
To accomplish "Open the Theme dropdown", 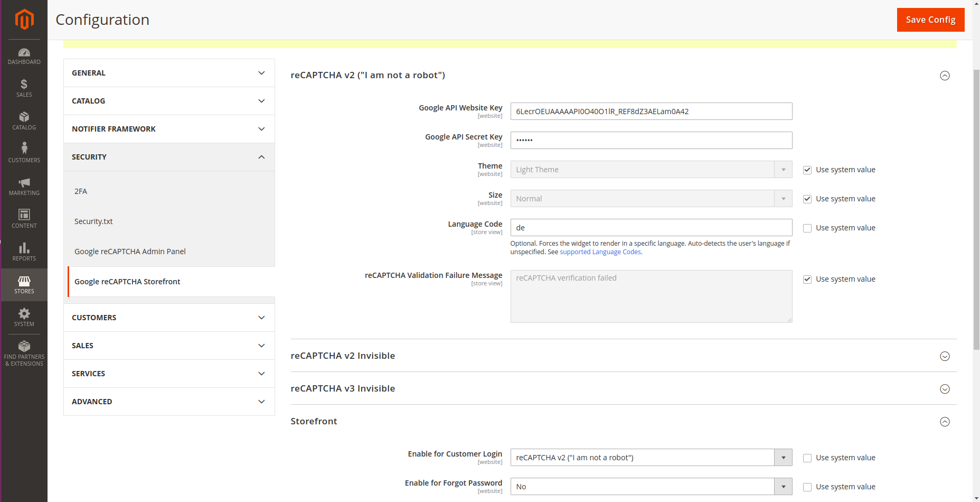I will point(651,170).
